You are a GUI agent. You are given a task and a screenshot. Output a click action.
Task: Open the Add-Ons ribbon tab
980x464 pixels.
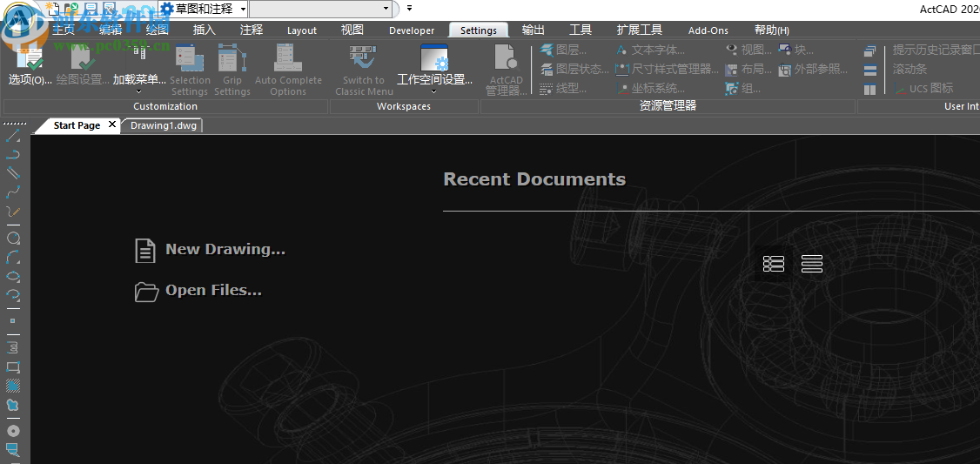[708, 30]
